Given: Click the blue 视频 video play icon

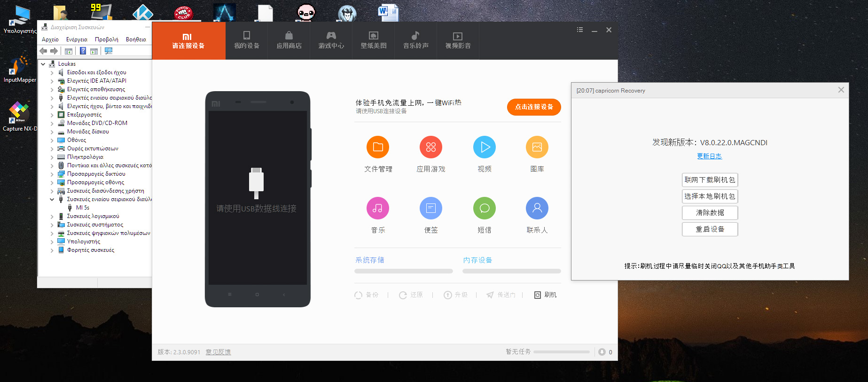Looking at the screenshot, I should point(484,147).
